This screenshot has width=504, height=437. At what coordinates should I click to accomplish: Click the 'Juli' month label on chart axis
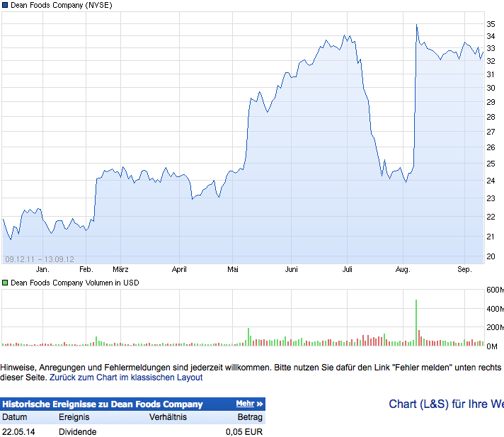[348, 269]
